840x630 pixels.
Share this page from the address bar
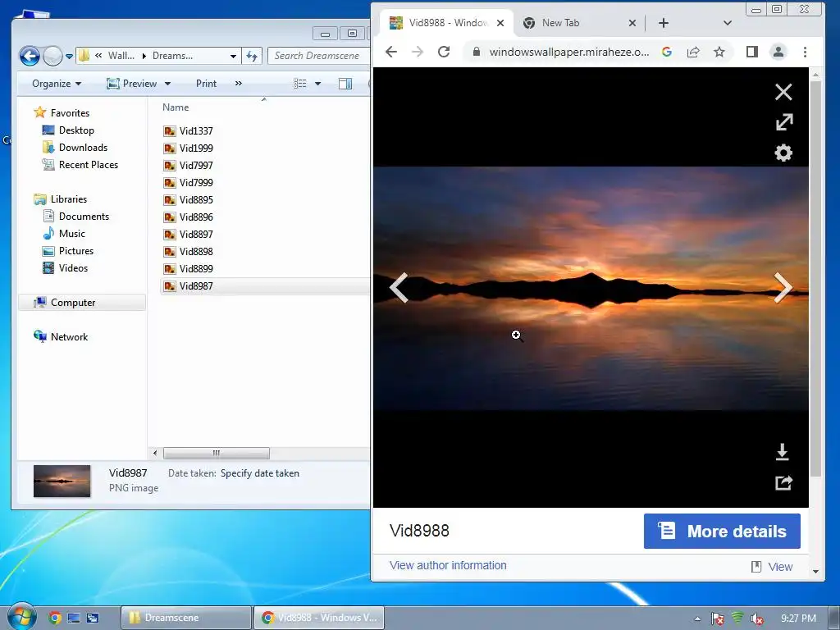(693, 52)
